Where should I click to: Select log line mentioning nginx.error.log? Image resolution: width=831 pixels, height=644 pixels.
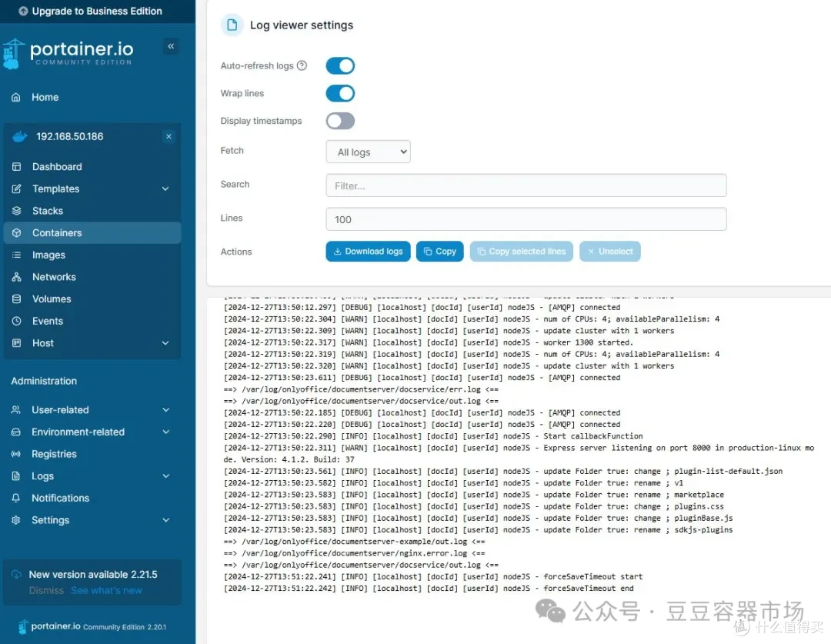coord(354,553)
